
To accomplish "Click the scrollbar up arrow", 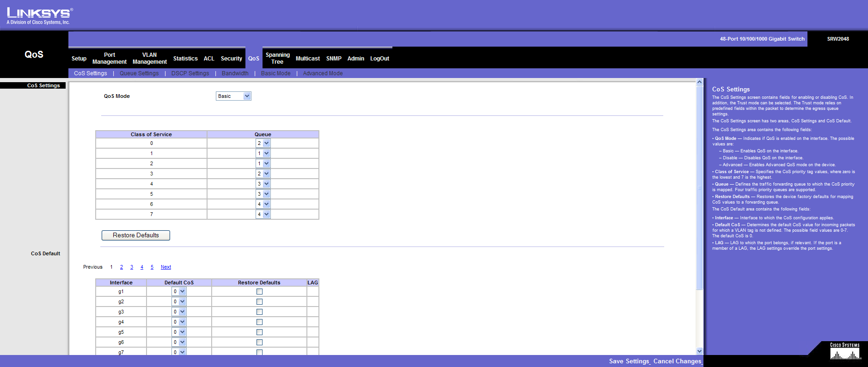I will 699,82.
